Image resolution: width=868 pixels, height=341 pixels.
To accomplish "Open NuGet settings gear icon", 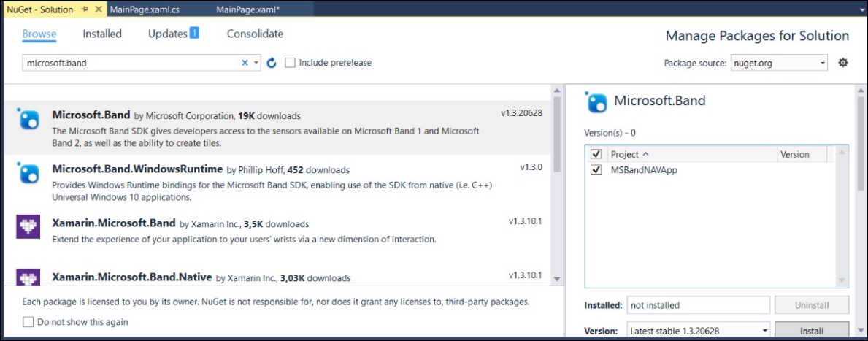I will (x=842, y=63).
